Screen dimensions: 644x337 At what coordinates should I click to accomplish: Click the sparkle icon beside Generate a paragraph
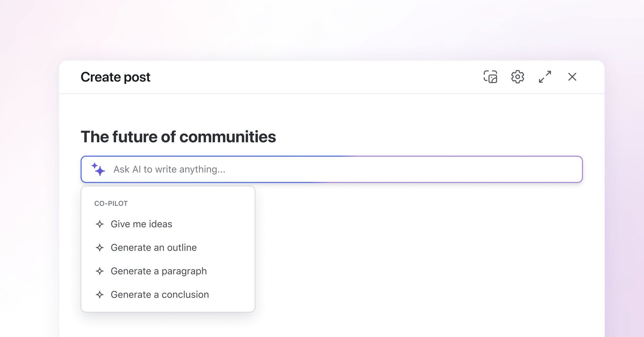point(99,271)
